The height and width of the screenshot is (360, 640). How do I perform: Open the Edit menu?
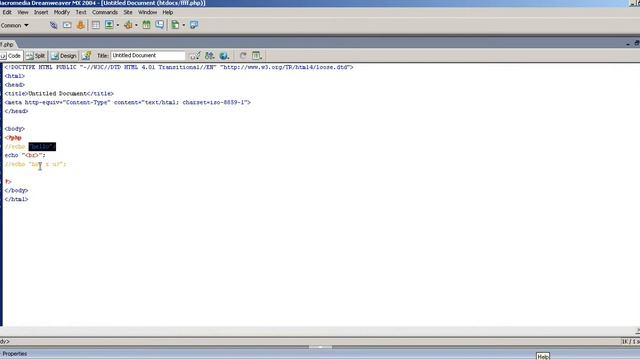pos(7,12)
